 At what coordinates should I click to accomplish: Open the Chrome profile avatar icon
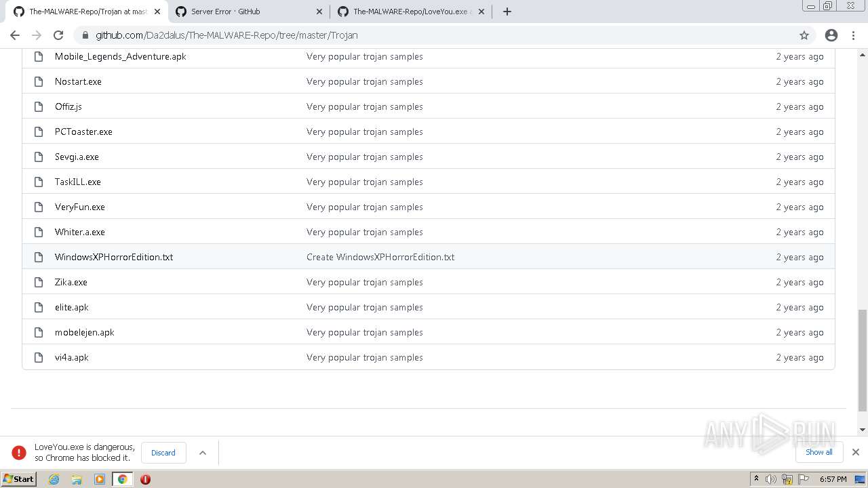(831, 35)
